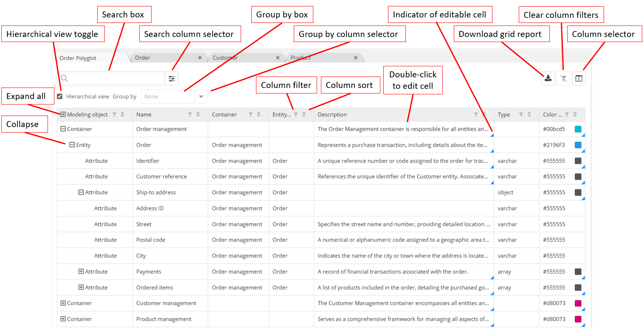Click filter icon in Type column
The width and height of the screenshot is (644, 334).
pyautogui.click(x=521, y=115)
